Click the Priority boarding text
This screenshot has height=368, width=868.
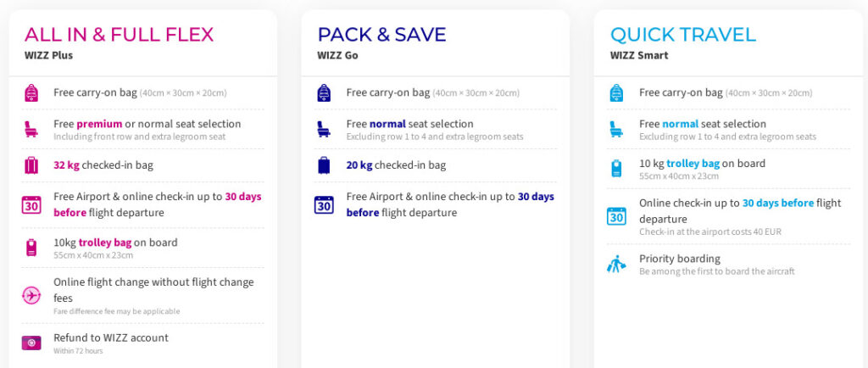(679, 259)
